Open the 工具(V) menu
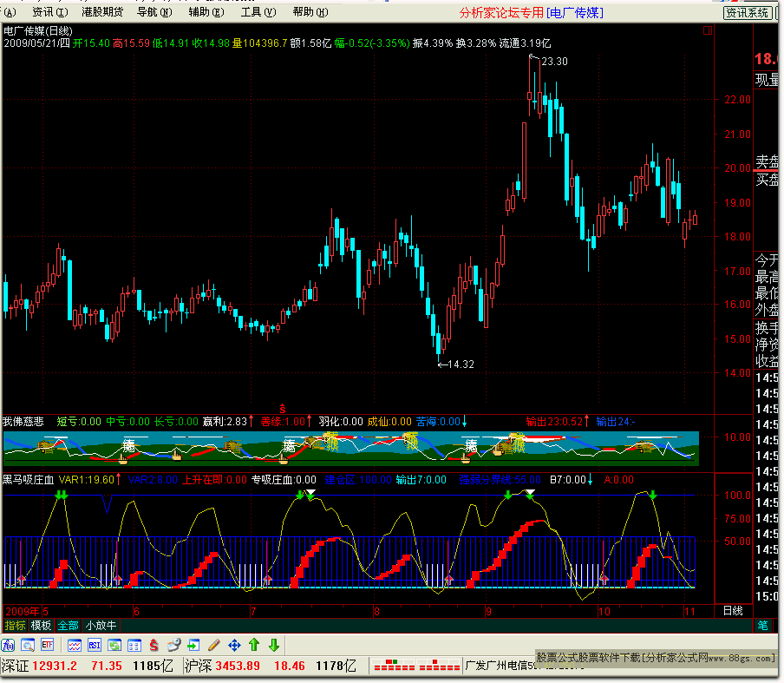Image resolution: width=784 pixels, height=683 pixels. tap(258, 12)
